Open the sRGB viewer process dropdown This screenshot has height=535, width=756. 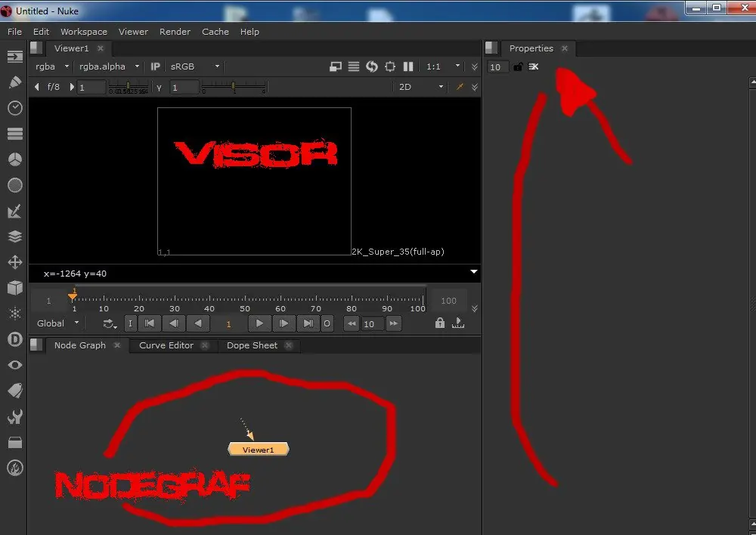click(195, 66)
